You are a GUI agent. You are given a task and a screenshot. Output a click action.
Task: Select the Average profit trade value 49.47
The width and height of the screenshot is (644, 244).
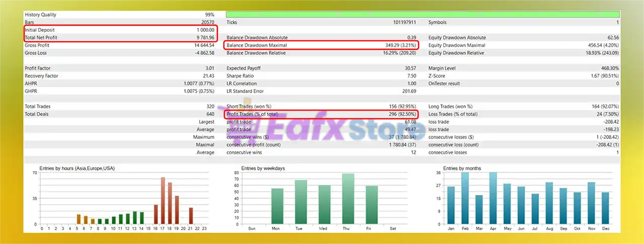point(410,129)
